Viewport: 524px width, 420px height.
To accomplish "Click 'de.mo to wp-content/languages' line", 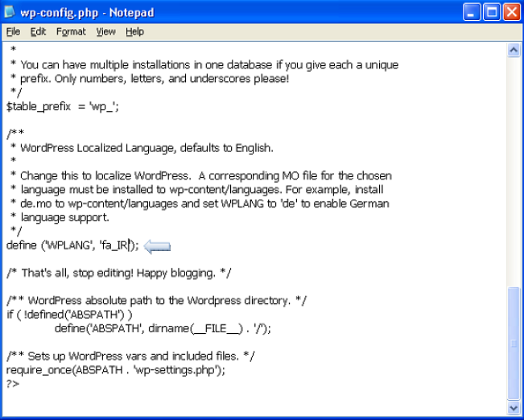I will click(200, 204).
